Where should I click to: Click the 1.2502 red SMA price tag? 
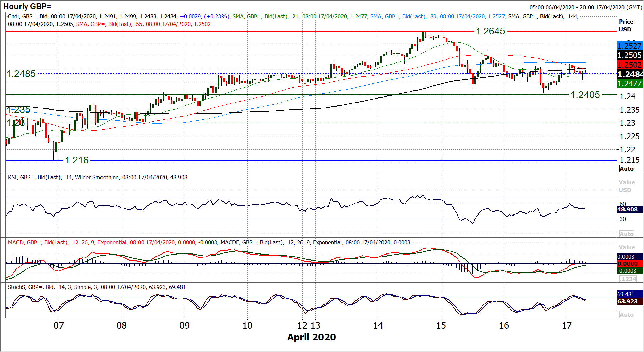point(630,65)
